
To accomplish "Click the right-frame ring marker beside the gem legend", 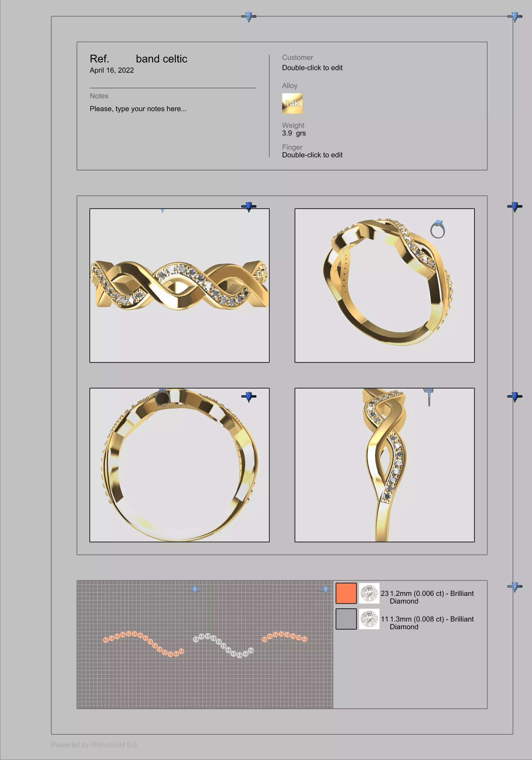I will click(515, 587).
